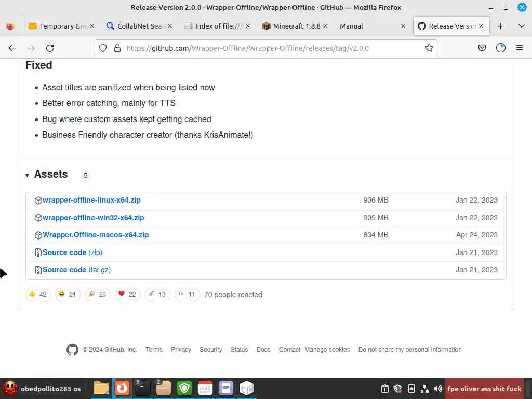List all tabs with chevron dropdown

click(522, 26)
